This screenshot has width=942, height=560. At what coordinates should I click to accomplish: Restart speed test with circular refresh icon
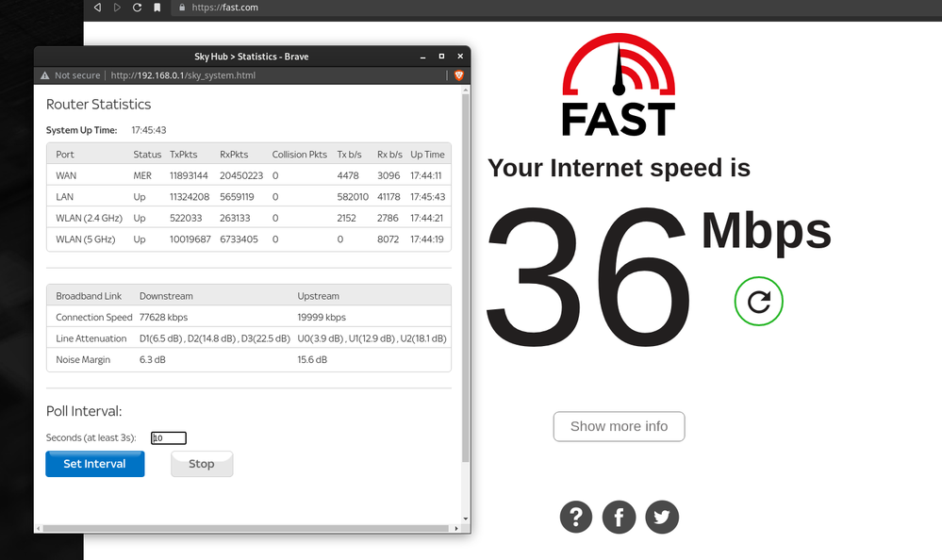coord(758,302)
